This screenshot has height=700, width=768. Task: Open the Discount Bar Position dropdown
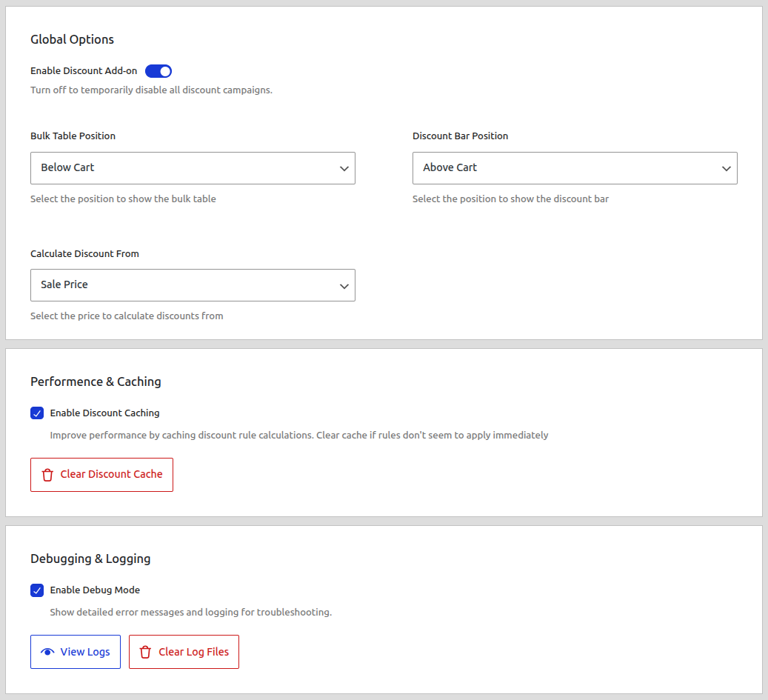(575, 168)
